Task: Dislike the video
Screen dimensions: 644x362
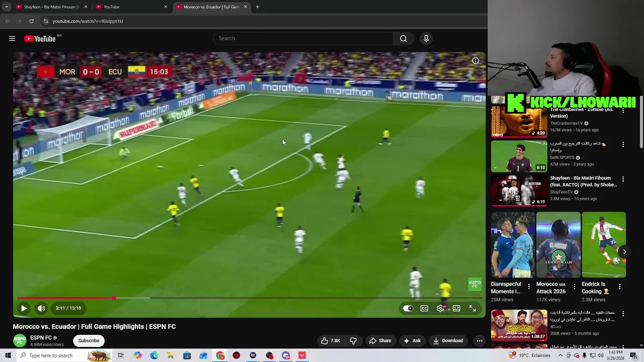Action: tap(353, 340)
